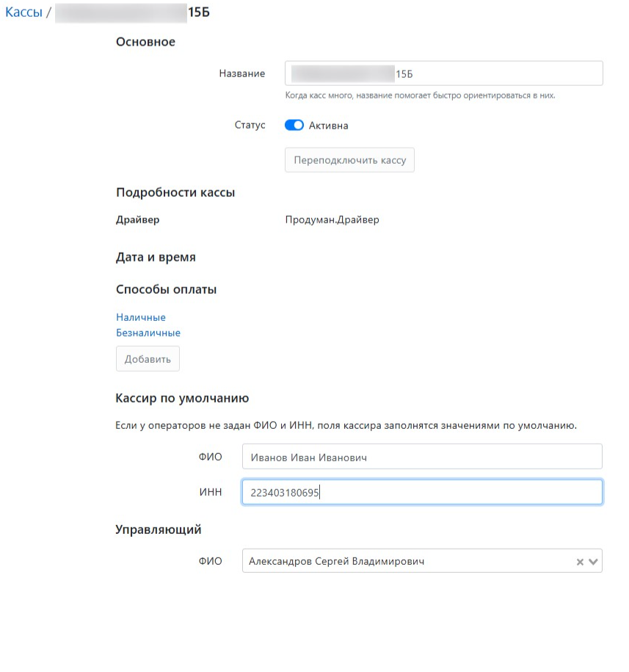Click the Дата и время section heading
Viewport: 629px width, 672px height.
coord(156,258)
